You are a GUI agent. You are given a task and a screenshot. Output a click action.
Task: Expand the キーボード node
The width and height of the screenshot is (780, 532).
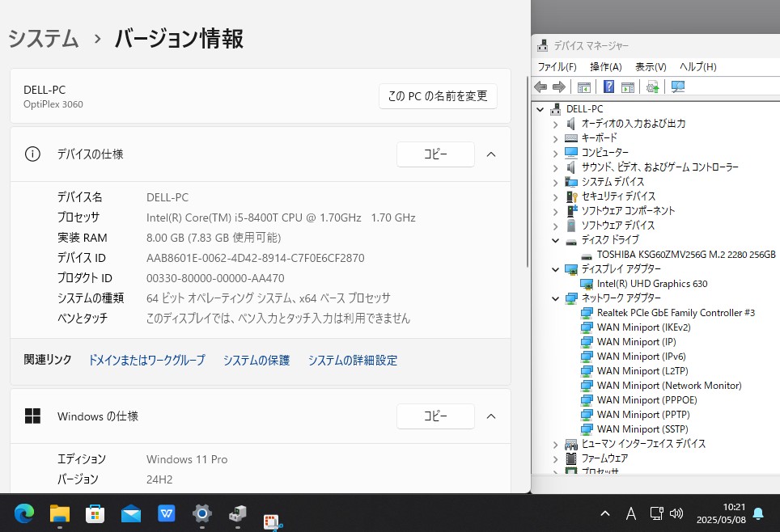[x=556, y=139]
